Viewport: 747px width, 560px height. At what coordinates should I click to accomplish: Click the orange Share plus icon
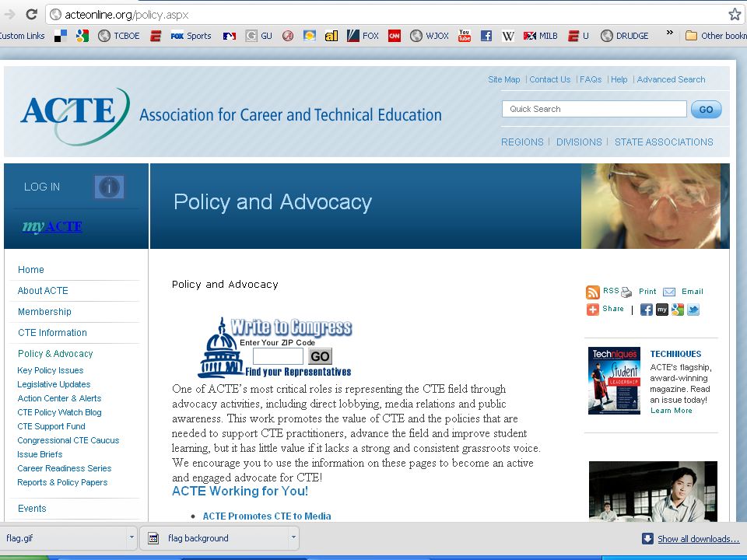point(593,310)
